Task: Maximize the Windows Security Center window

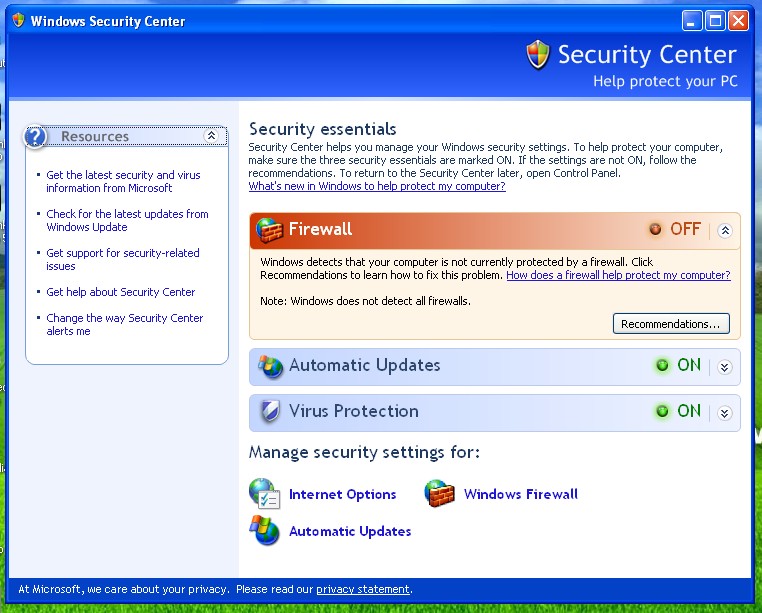Action: click(715, 20)
